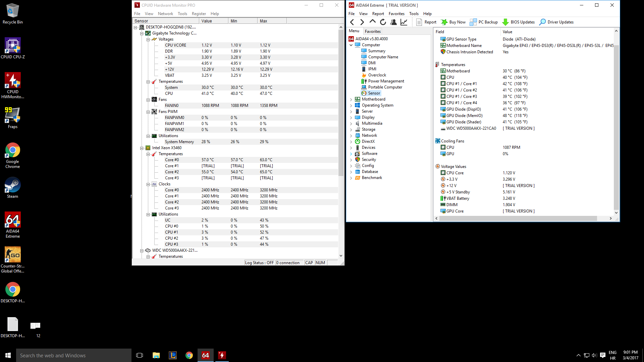Collapse the Gigabyte Technology node in HWMonitor
The height and width of the screenshot is (362, 644).
[142, 34]
